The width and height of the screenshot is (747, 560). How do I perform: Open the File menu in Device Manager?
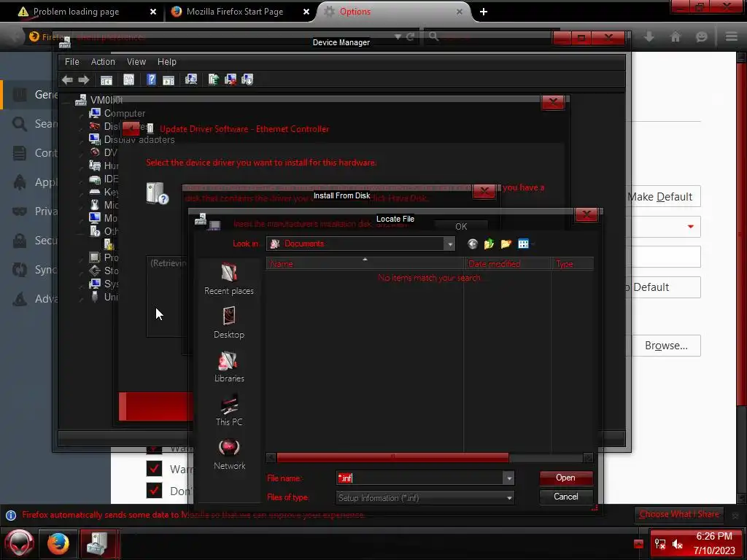coord(72,62)
